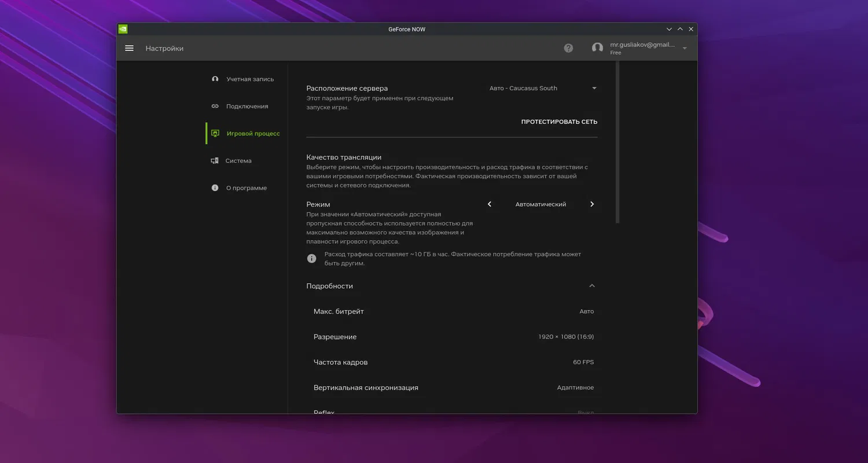
Task: Select the Игровой процесс settings tab
Action: coord(246,133)
